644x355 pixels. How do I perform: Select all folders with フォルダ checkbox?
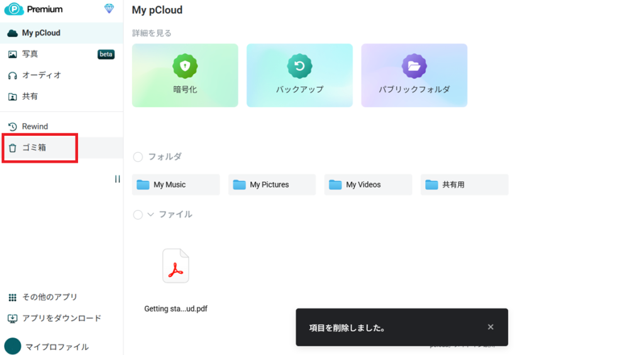(138, 157)
